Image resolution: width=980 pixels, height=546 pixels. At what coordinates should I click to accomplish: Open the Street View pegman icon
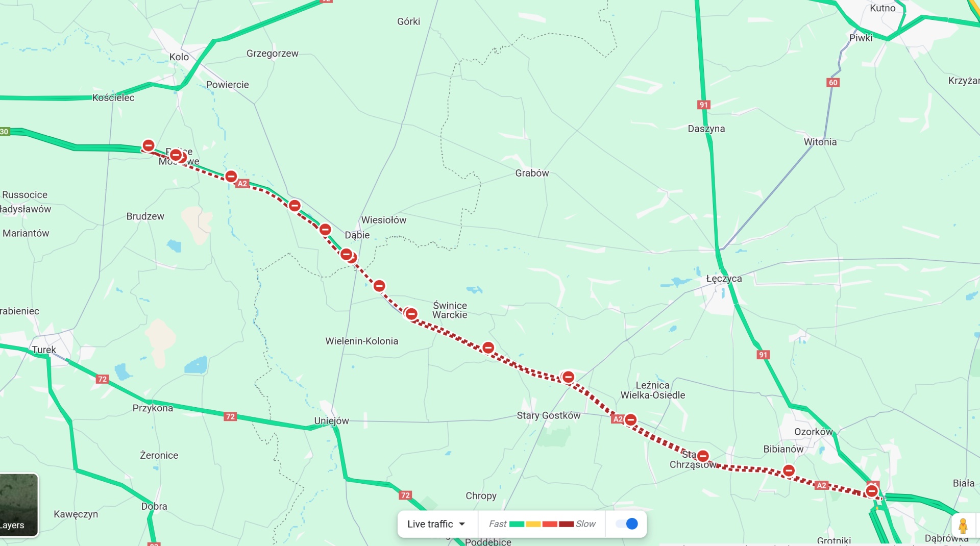click(963, 525)
